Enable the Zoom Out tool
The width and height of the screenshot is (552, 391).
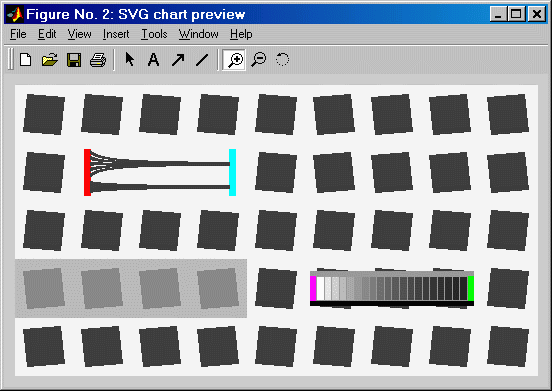coord(259,60)
